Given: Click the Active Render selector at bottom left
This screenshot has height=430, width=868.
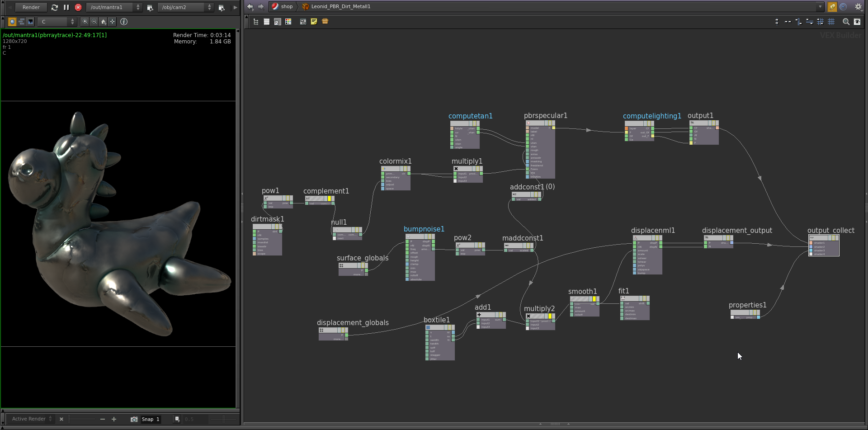Looking at the screenshot, I should (29, 419).
